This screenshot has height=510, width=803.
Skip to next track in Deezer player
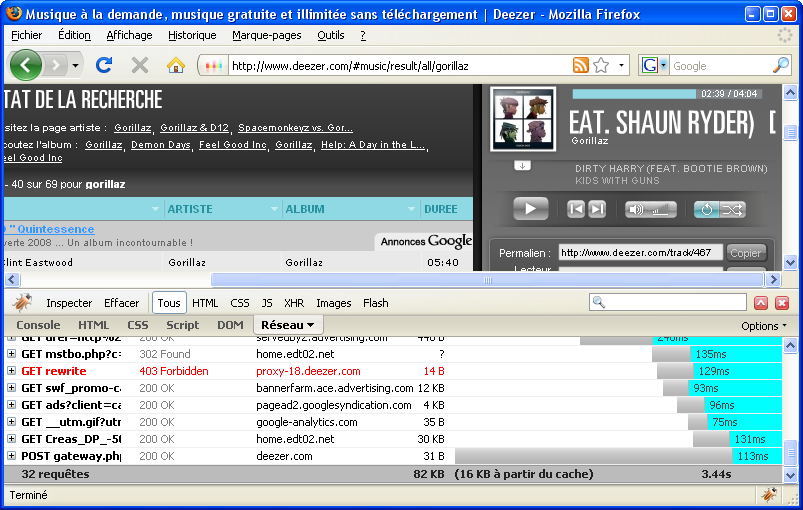click(x=597, y=209)
